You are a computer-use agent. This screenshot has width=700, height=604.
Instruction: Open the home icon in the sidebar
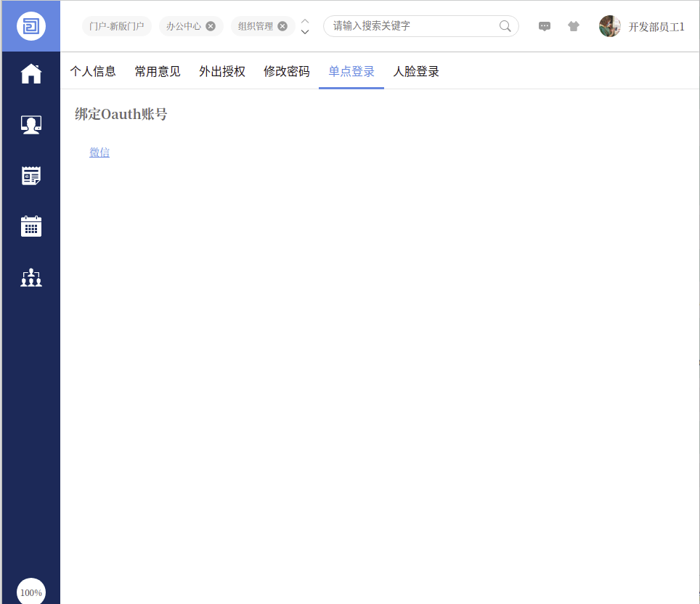tap(30, 73)
